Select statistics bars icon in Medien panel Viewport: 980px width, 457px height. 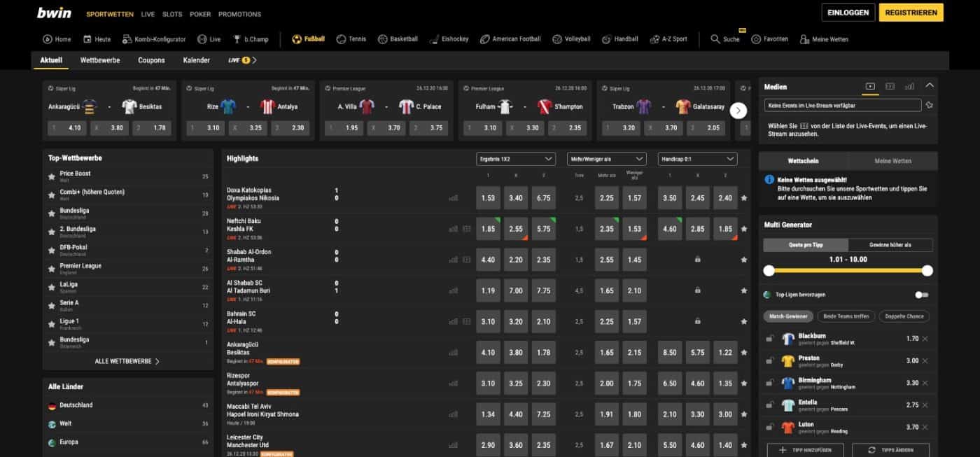click(909, 87)
